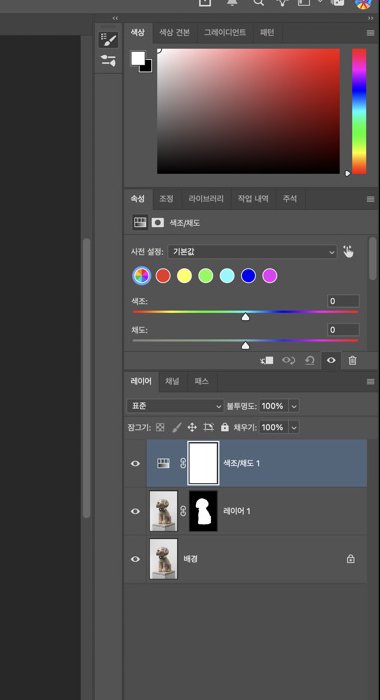
Task: View previous state of the adjustment
Action: coord(288,361)
